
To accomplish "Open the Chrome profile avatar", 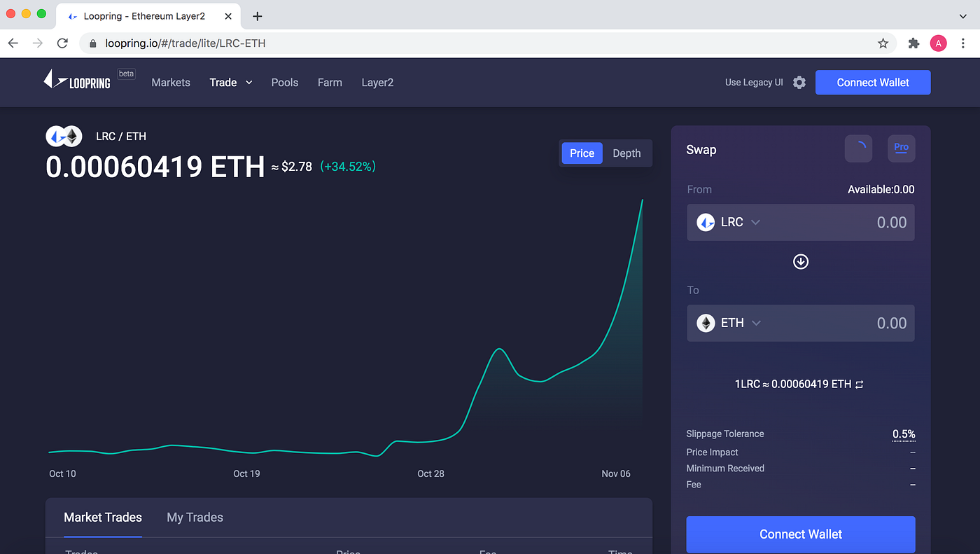I will [938, 43].
